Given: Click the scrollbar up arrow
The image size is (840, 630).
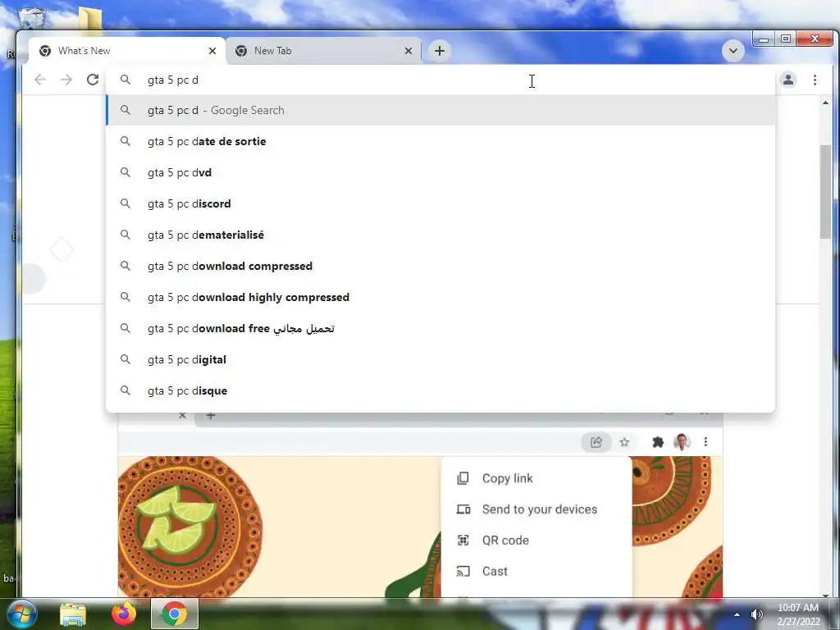Looking at the screenshot, I should tap(825, 103).
